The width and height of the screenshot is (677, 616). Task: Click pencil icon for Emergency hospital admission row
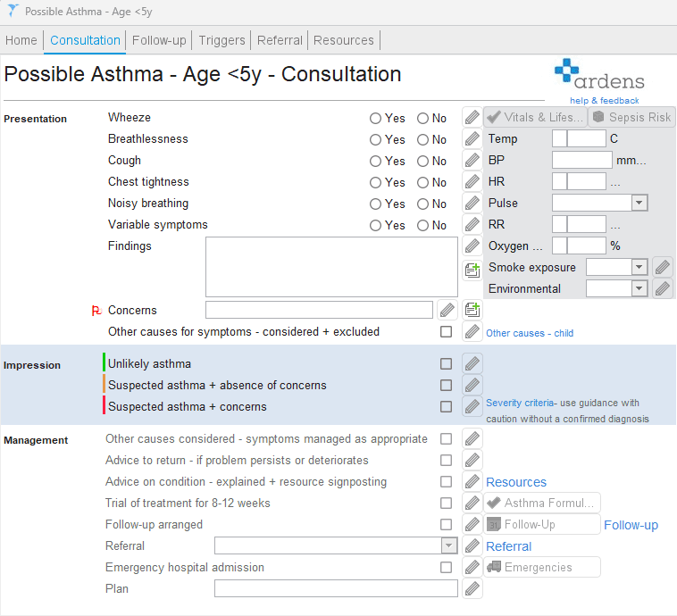(x=472, y=567)
